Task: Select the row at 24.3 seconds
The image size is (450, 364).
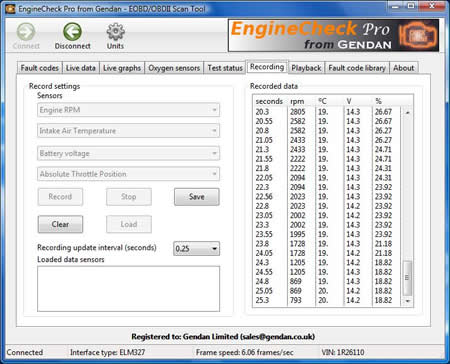Action: [x=327, y=262]
